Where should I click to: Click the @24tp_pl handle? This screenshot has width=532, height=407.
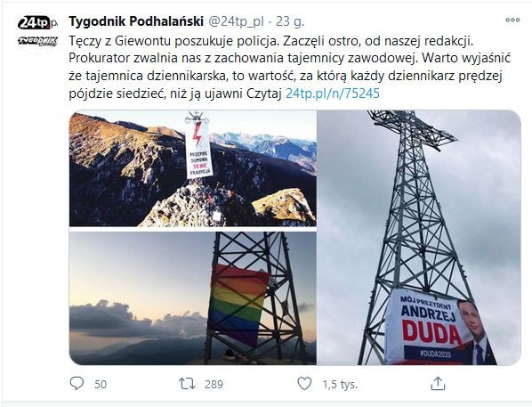[x=236, y=21]
